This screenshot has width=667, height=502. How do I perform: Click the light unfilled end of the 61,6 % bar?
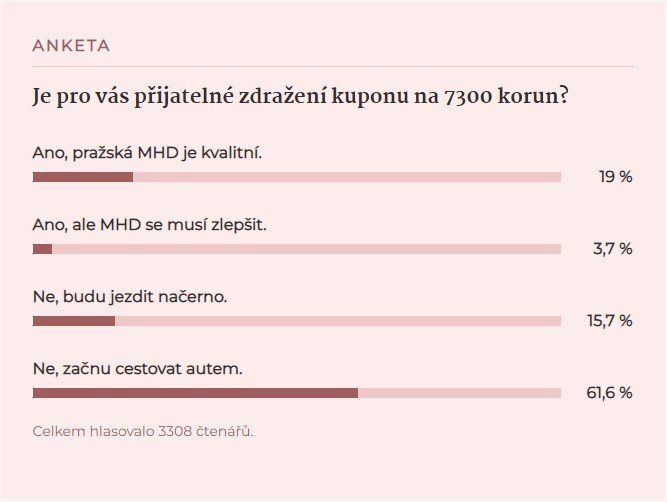[459, 393]
